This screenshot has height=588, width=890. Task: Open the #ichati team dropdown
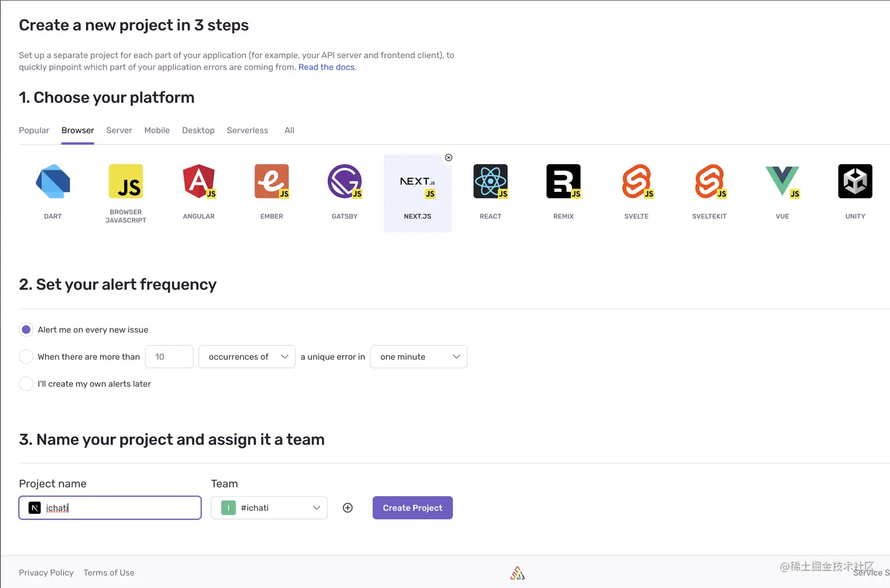tap(269, 508)
